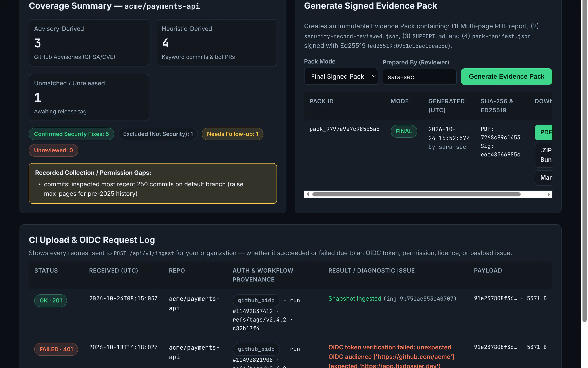Open the Manifest download button

(x=543, y=178)
